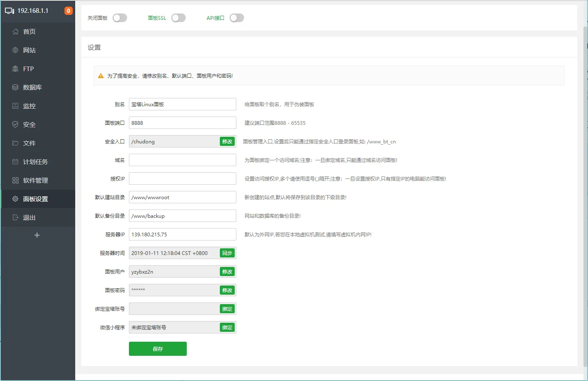Click the 设置 section heading

94,48
